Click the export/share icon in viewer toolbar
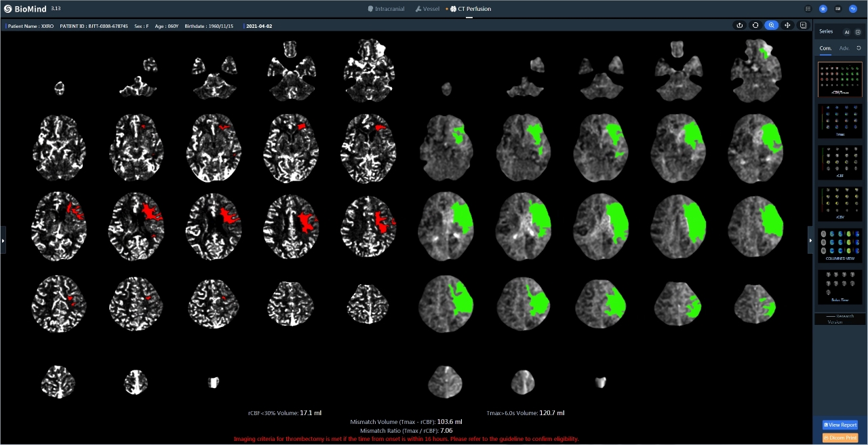 740,25
